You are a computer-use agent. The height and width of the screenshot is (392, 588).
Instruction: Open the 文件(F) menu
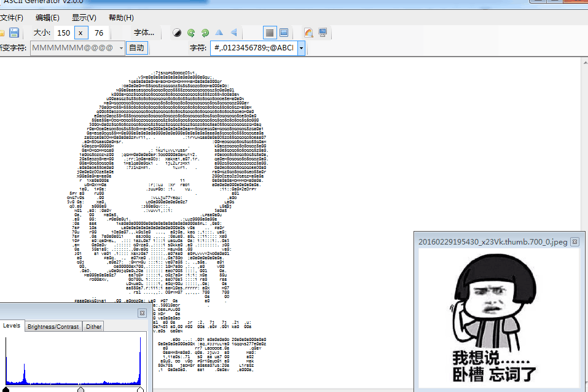(11, 18)
